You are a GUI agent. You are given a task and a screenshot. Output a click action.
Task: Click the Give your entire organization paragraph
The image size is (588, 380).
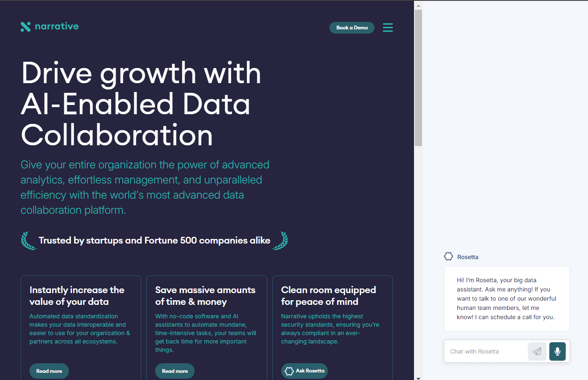[x=145, y=187]
